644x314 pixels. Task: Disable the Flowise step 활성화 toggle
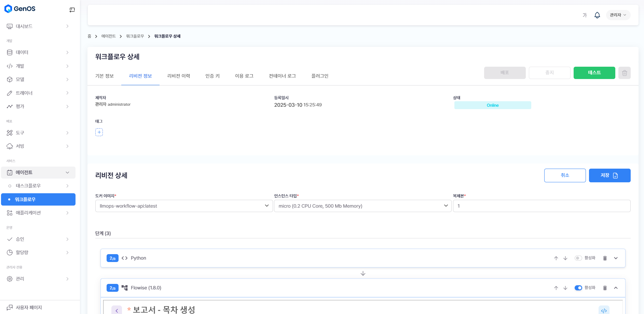click(578, 288)
